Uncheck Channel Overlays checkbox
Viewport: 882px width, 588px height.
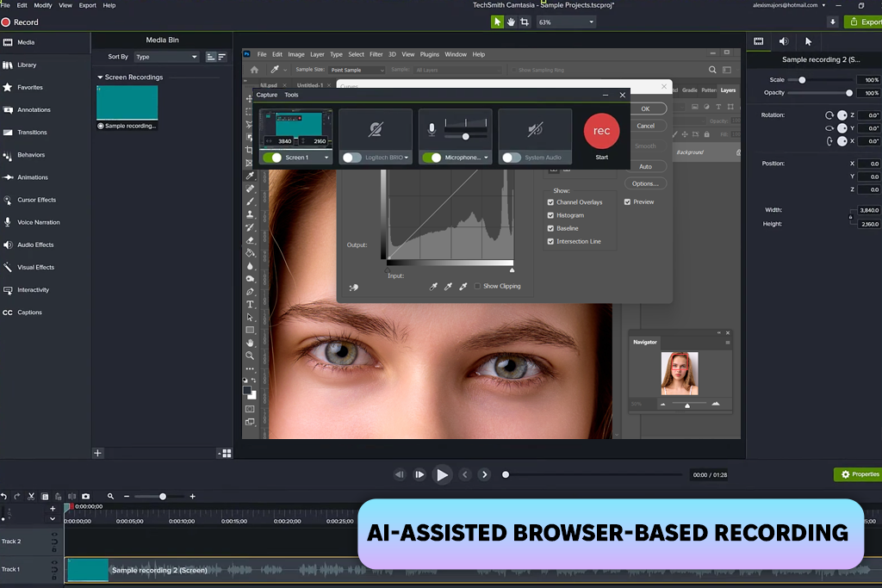pos(550,202)
